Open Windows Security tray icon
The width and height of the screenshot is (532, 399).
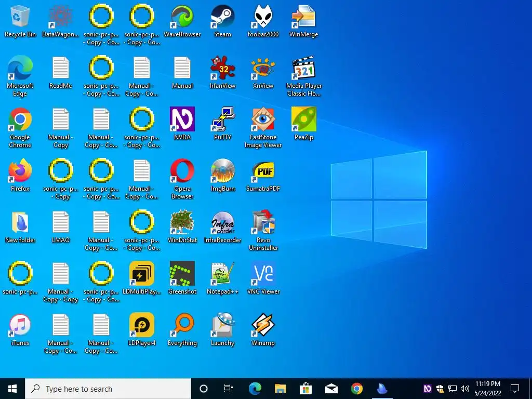pyautogui.click(x=440, y=389)
